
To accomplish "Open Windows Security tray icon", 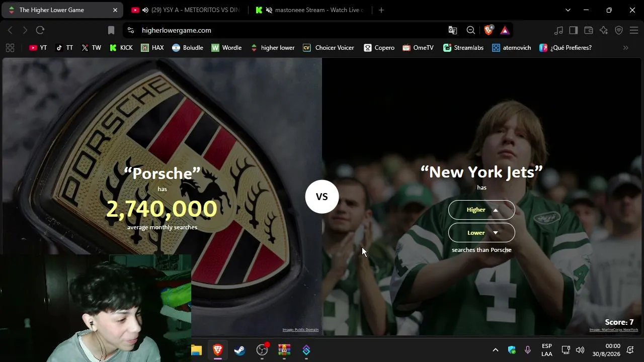I will point(512,350).
